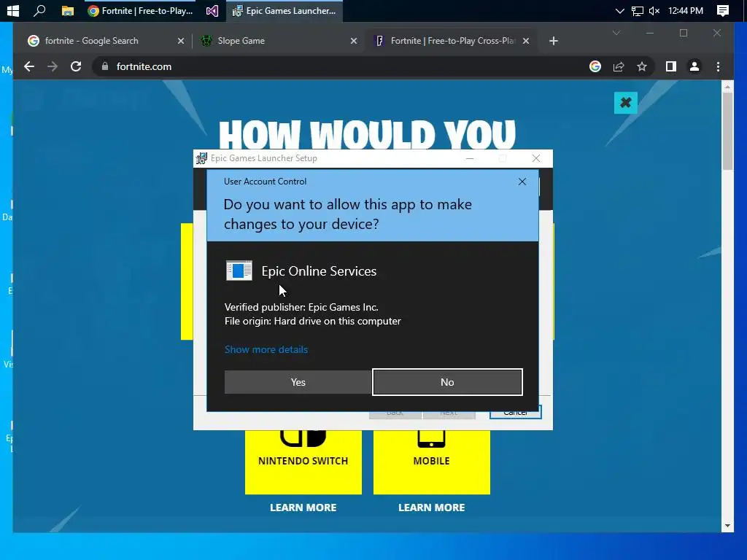The width and height of the screenshot is (747, 560).
Task: Open Chrome three-dot menu
Action: pyautogui.click(x=718, y=66)
